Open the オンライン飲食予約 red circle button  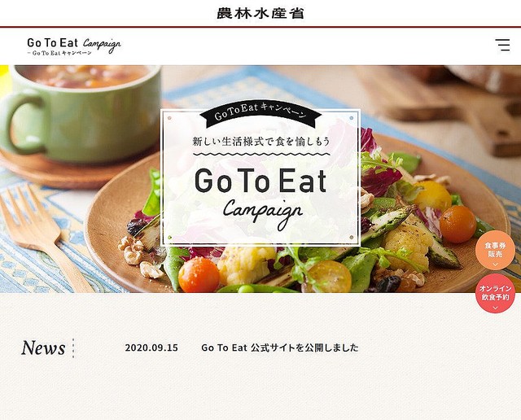(495, 293)
